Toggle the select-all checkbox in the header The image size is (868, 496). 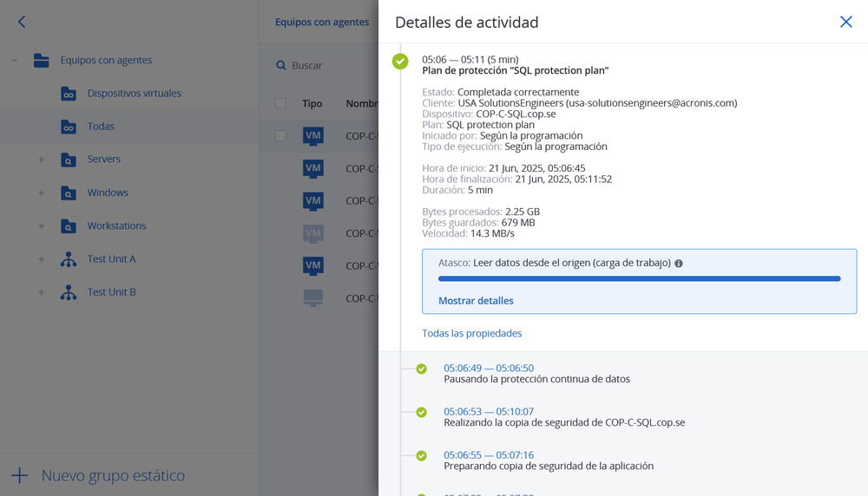pyautogui.click(x=280, y=103)
